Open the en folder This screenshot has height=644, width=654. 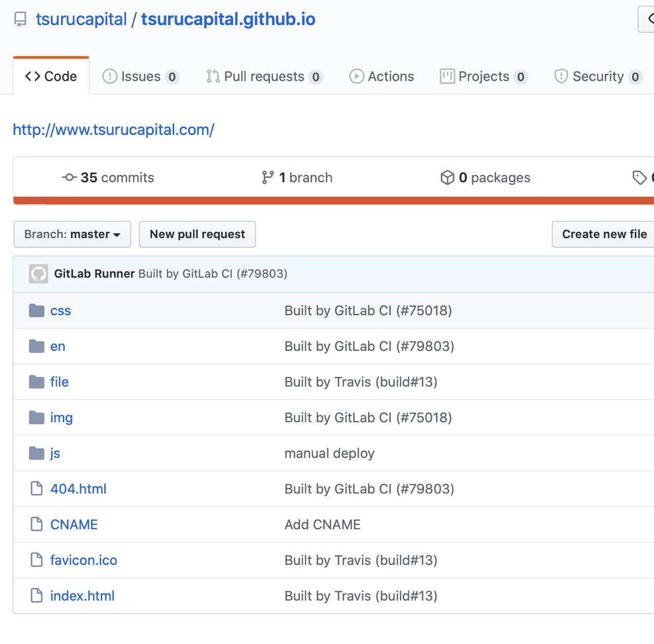58,346
